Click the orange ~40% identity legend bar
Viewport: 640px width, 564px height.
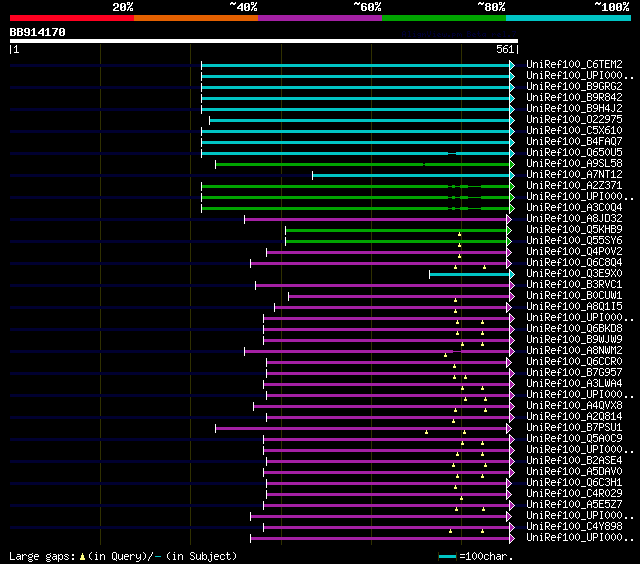point(196,18)
